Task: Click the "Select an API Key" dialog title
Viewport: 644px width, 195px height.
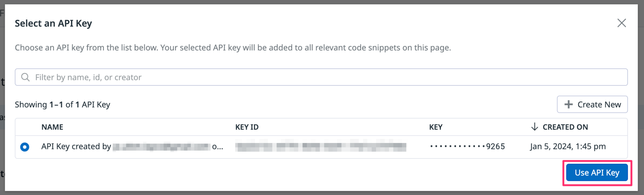Action: pyautogui.click(x=53, y=23)
